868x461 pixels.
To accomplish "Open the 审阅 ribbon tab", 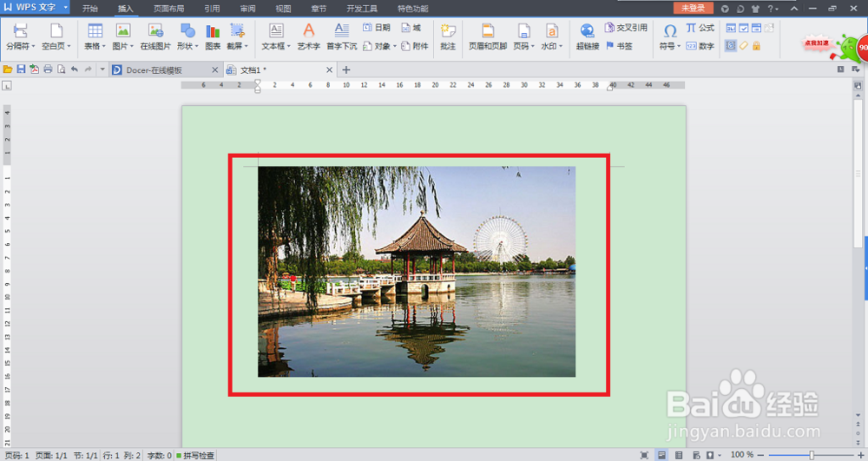I will coord(248,9).
